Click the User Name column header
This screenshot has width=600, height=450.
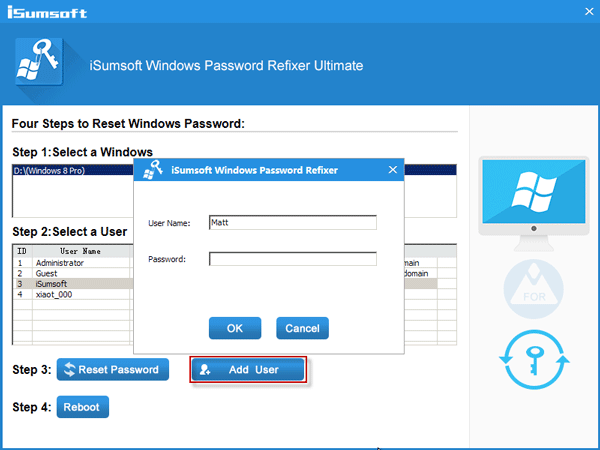[80, 251]
